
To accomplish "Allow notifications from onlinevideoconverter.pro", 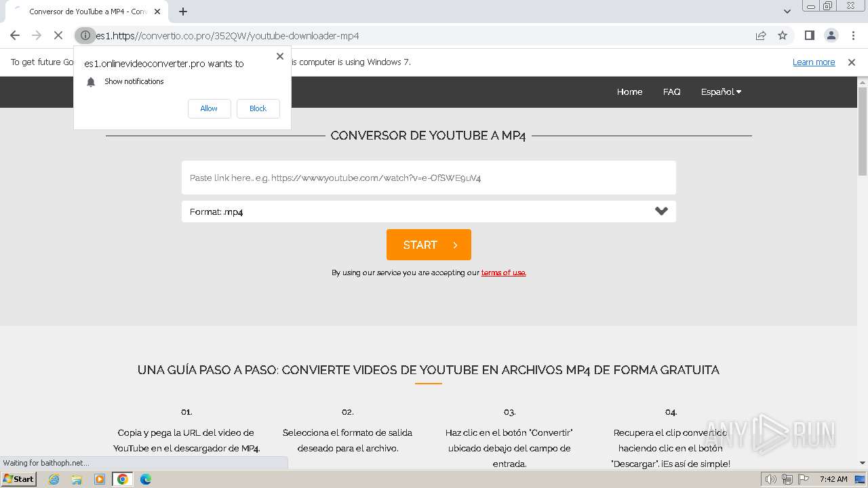I will click(209, 108).
